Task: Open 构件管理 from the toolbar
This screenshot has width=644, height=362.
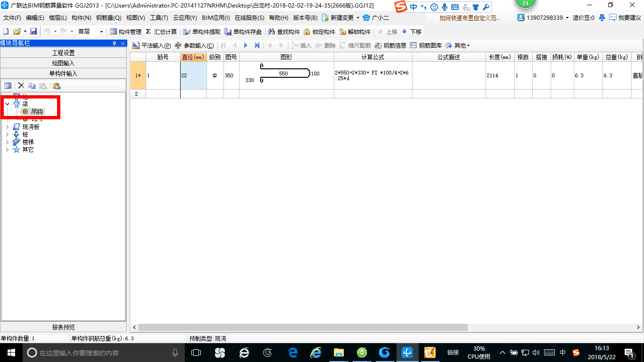Action: click(x=125, y=32)
